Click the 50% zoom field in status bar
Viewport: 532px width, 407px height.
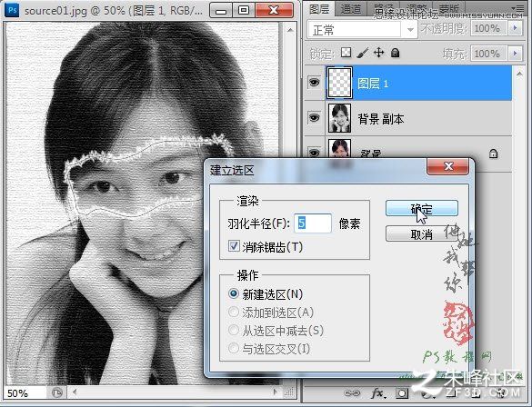click(25, 393)
